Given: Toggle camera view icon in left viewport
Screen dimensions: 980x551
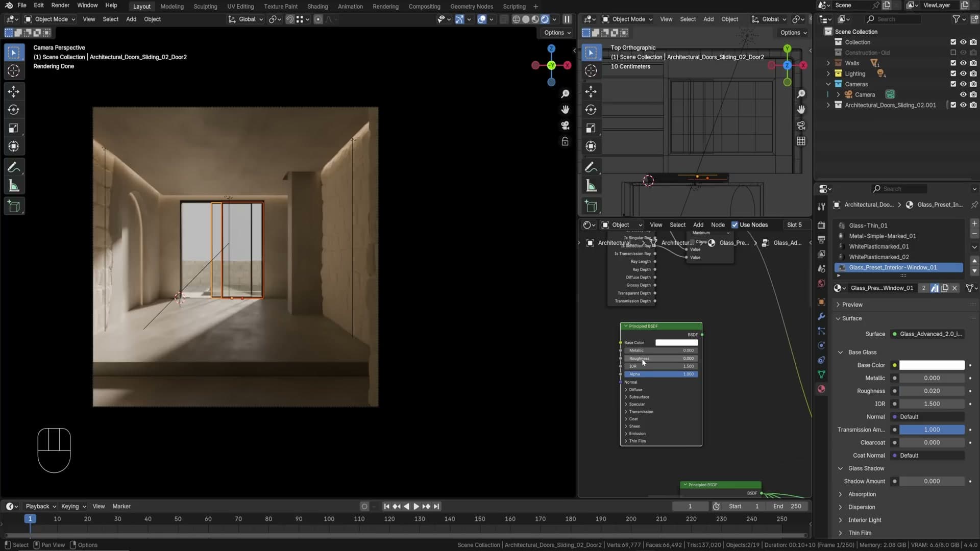Looking at the screenshot, I should coord(565,126).
